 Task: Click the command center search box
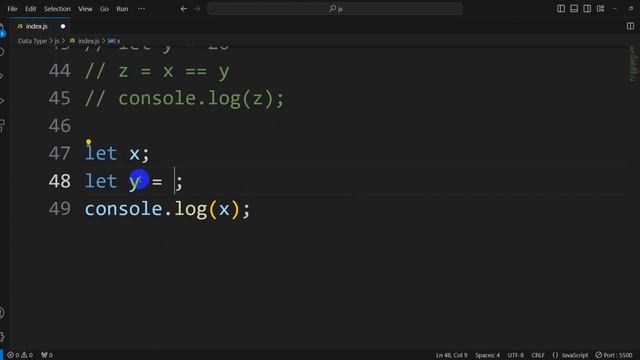[335, 9]
